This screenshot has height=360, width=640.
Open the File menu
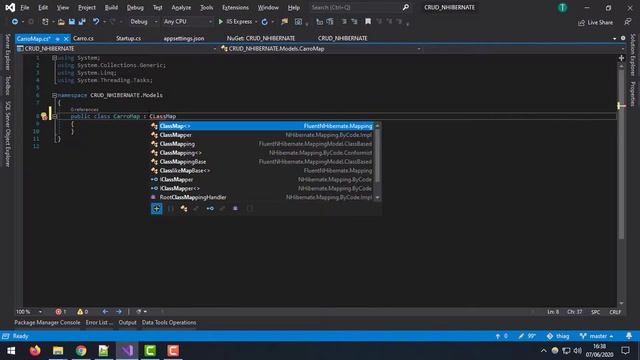(x=24, y=7)
